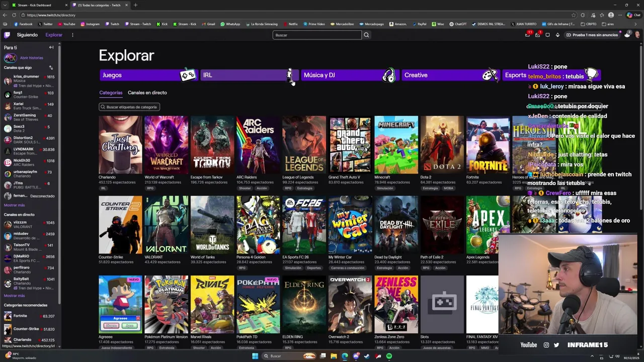
Task: Click Distortion2 in followed channels
Action: (29, 140)
